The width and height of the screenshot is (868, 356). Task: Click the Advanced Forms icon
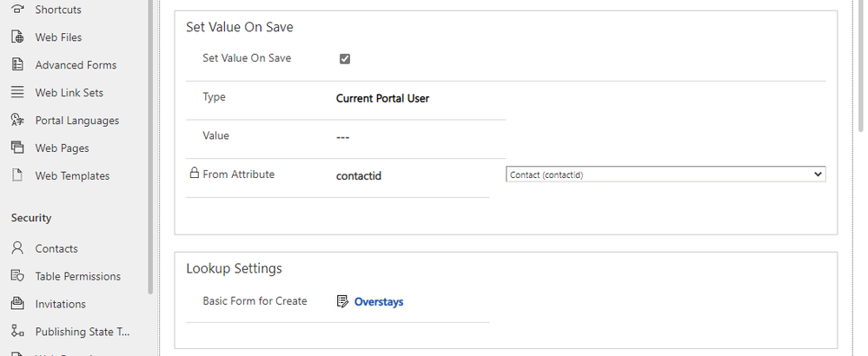click(x=17, y=65)
